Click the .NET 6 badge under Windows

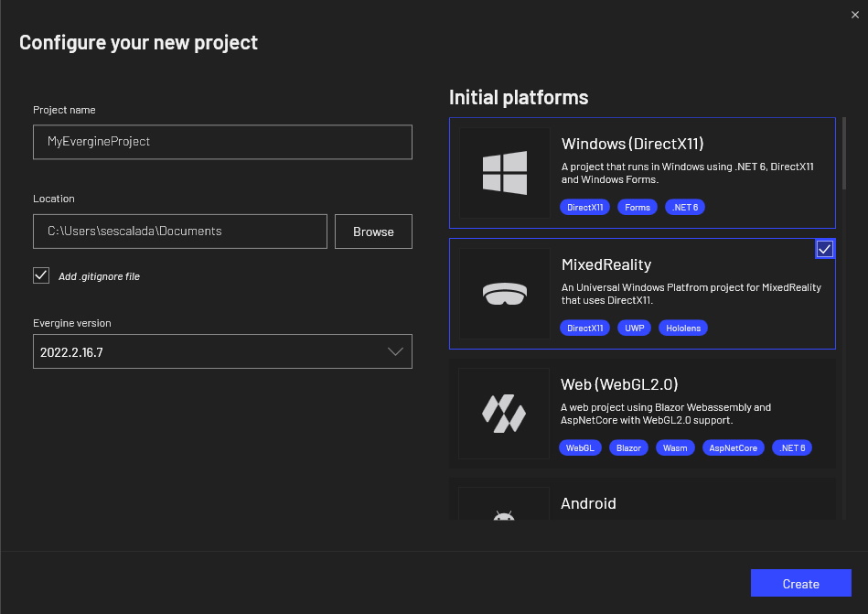click(684, 207)
